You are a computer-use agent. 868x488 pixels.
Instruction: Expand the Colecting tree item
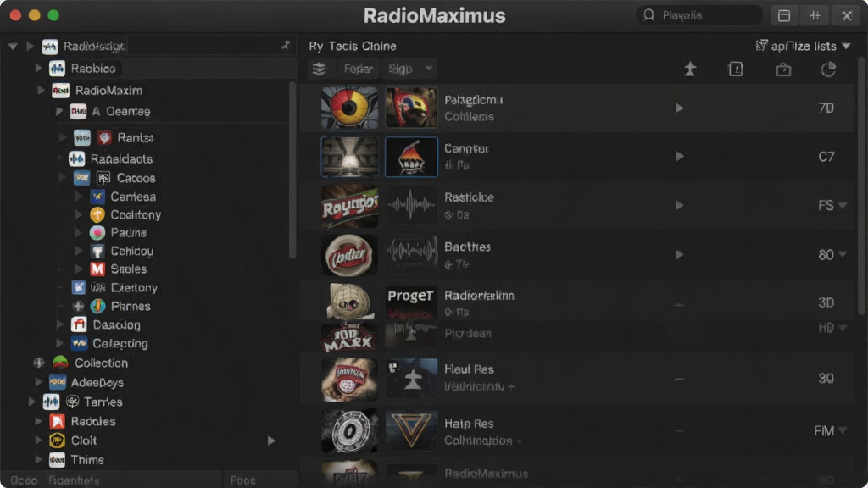(60, 344)
